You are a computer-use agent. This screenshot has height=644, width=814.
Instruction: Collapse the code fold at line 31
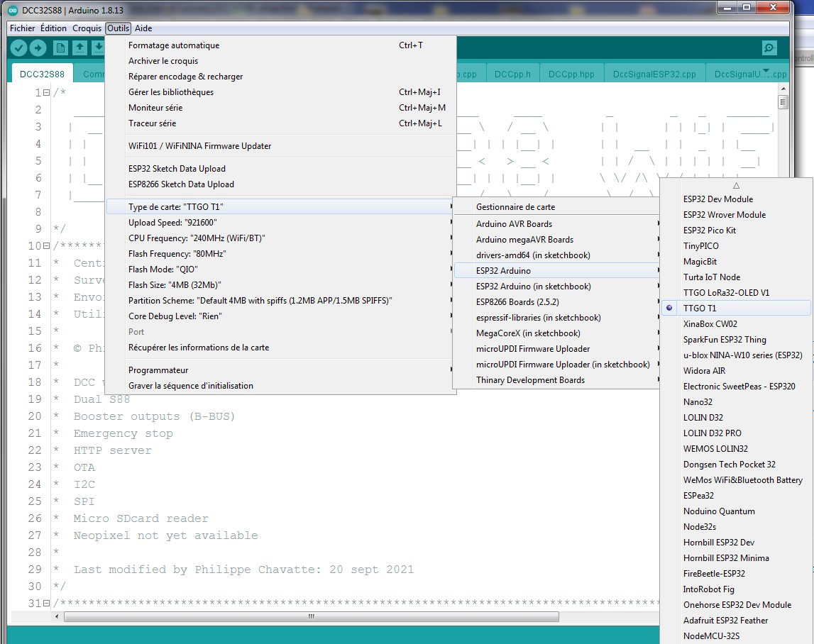pyautogui.click(x=47, y=604)
